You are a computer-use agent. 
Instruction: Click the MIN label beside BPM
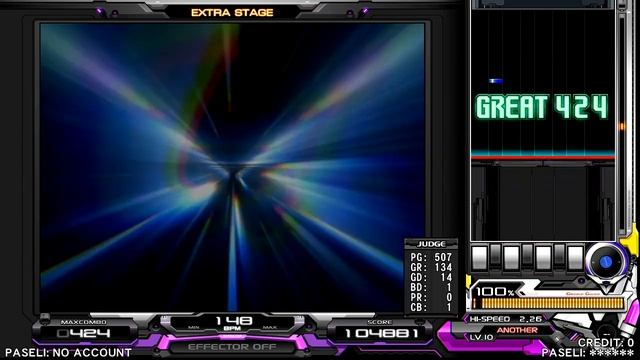click(x=194, y=327)
